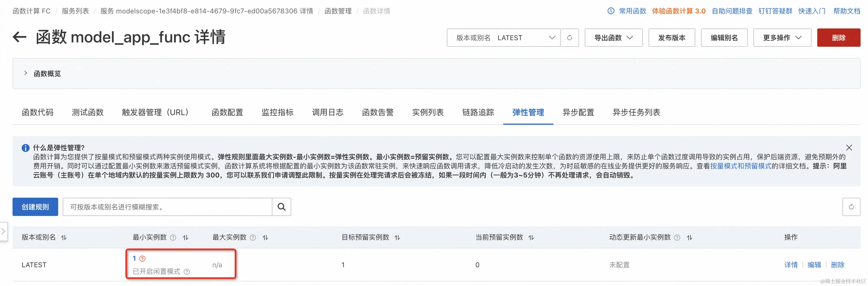This screenshot has height=286, width=868.
Task: Refresh the rules table with reload icon
Action: tap(851, 207)
